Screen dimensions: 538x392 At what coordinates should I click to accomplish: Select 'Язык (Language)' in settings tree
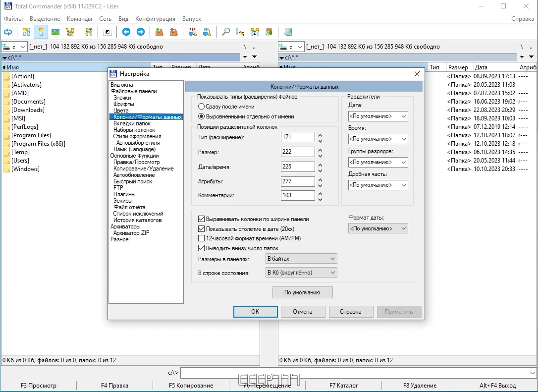coord(135,149)
